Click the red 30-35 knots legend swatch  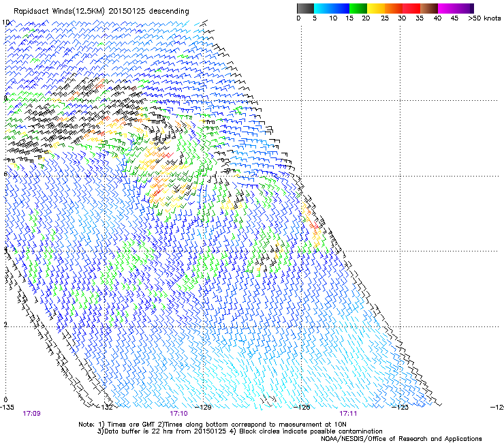pos(411,8)
